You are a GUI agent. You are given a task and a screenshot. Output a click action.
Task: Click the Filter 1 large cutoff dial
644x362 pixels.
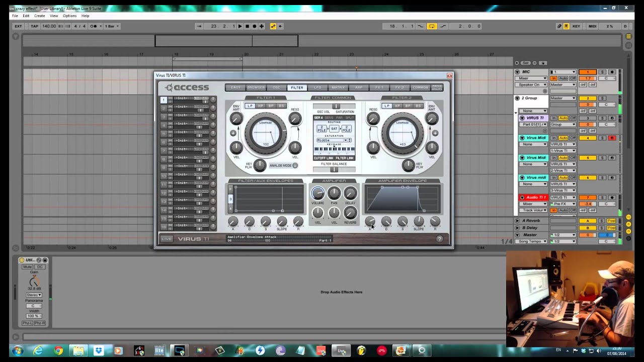[x=266, y=133]
